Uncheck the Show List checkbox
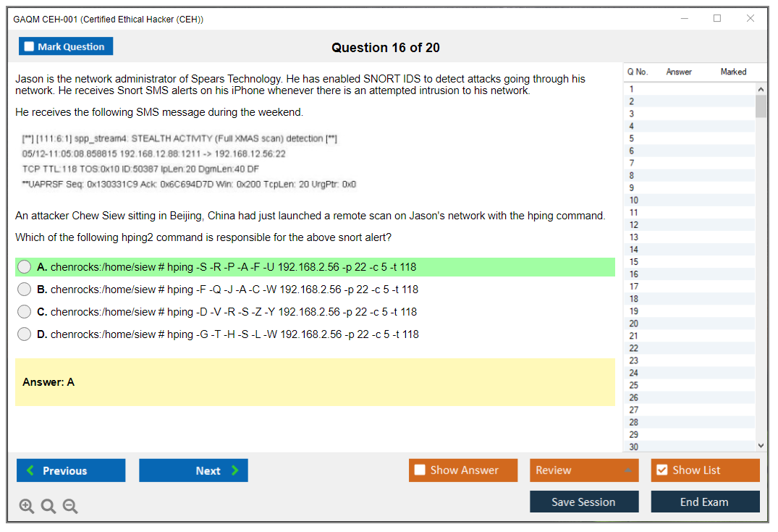Image resolution: width=778 pixels, height=532 pixels. pyautogui.click(x=661, y=470)
